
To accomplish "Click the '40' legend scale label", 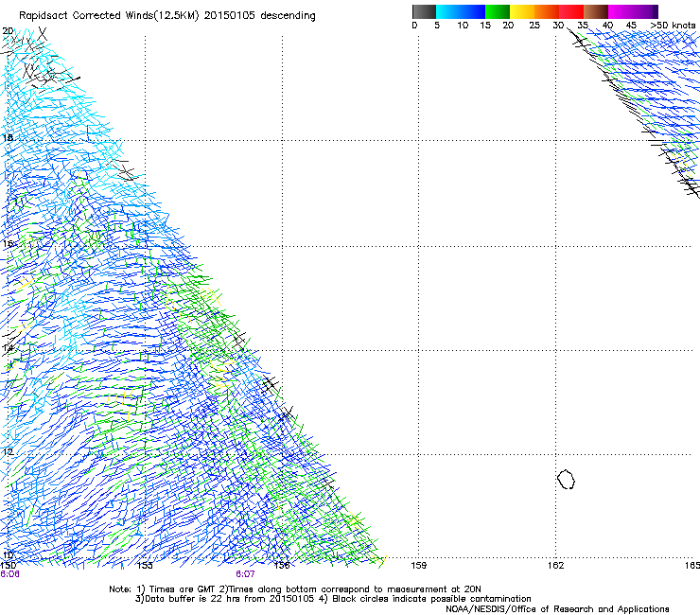I will coord(607,26).
